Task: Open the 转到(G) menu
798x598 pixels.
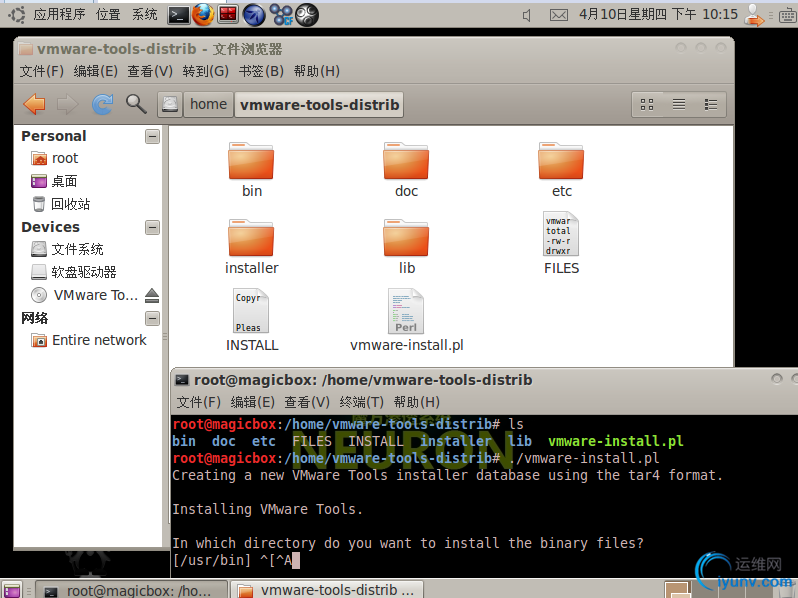Action: [x=206, y=71]
